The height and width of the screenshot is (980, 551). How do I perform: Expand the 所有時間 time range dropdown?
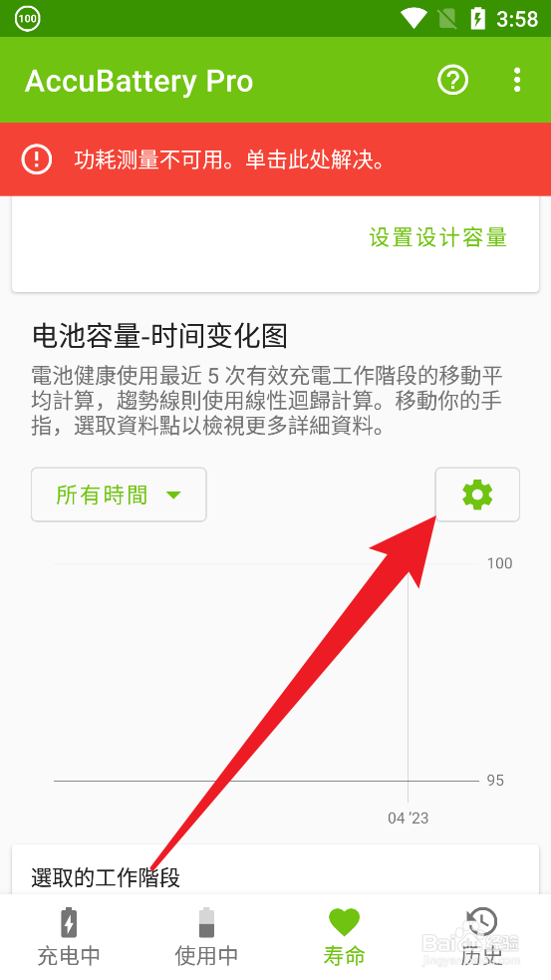click(x=119, y=494)
